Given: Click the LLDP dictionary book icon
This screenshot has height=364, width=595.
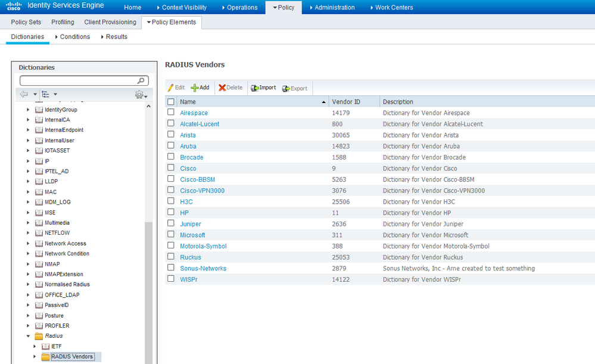Looking at the screenshot, I should click(x=39, y=182).
